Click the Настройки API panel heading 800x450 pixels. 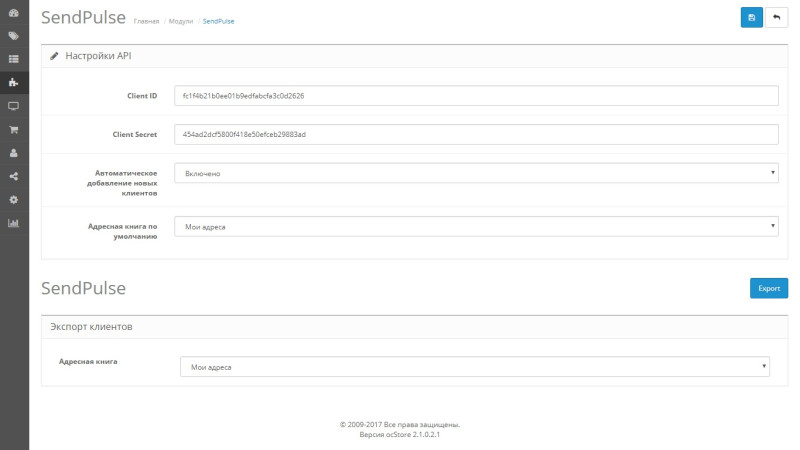[x=98, y=56]
